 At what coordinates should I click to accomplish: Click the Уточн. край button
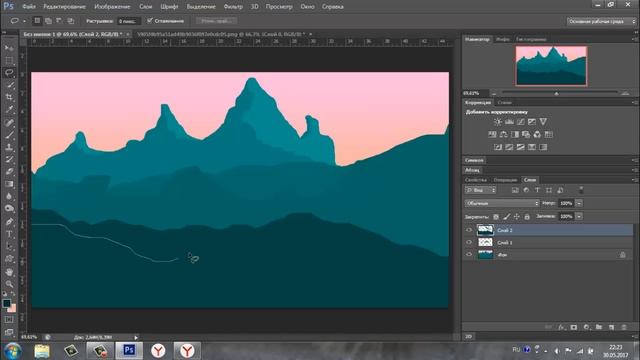point(216,21)
